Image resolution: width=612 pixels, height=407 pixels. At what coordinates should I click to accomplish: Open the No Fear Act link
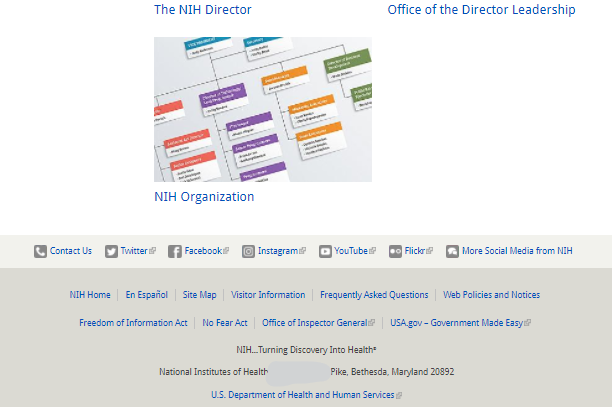pos(224,323)
